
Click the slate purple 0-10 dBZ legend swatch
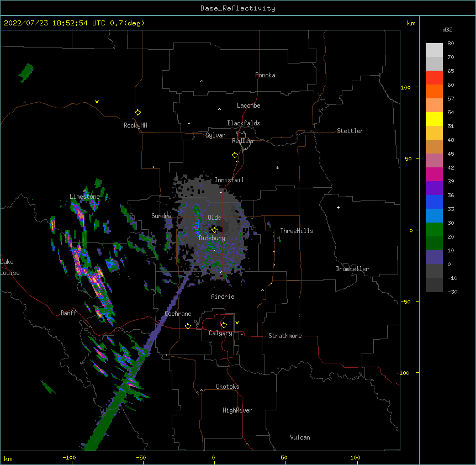click(434, 257)
